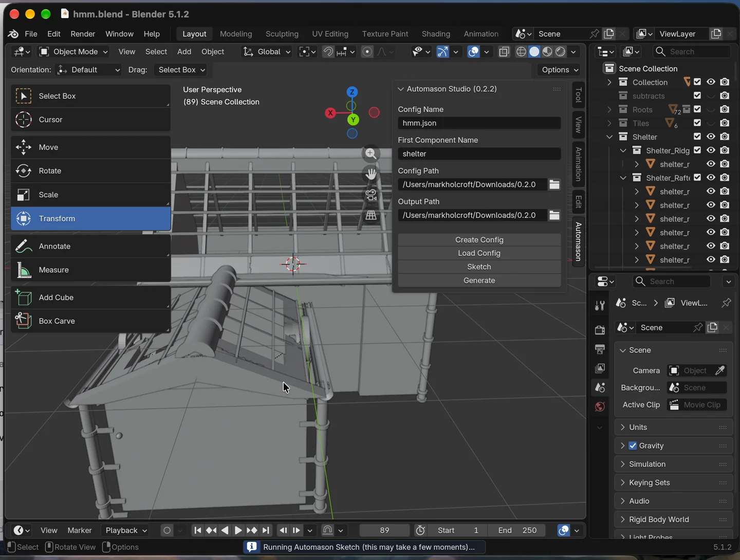Open the Playback dropdown in timeline
The width and height of the screenshot is (740, 560).
click(126, 530)
